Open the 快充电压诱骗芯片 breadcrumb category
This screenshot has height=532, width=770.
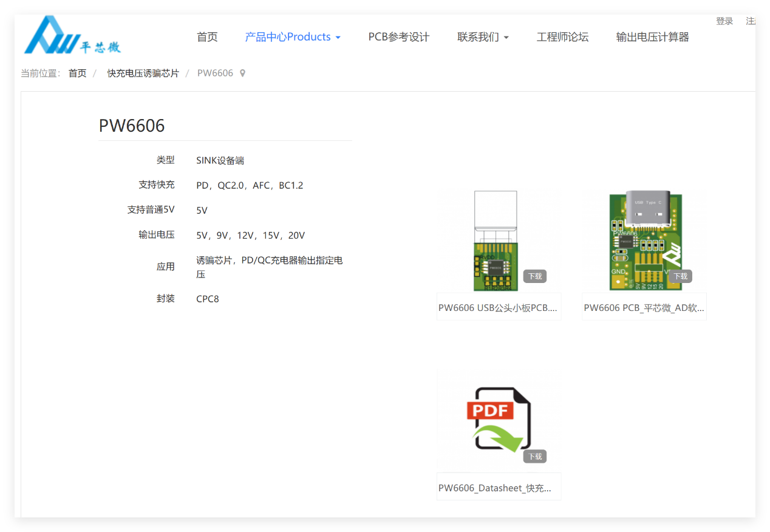[143, 72]
